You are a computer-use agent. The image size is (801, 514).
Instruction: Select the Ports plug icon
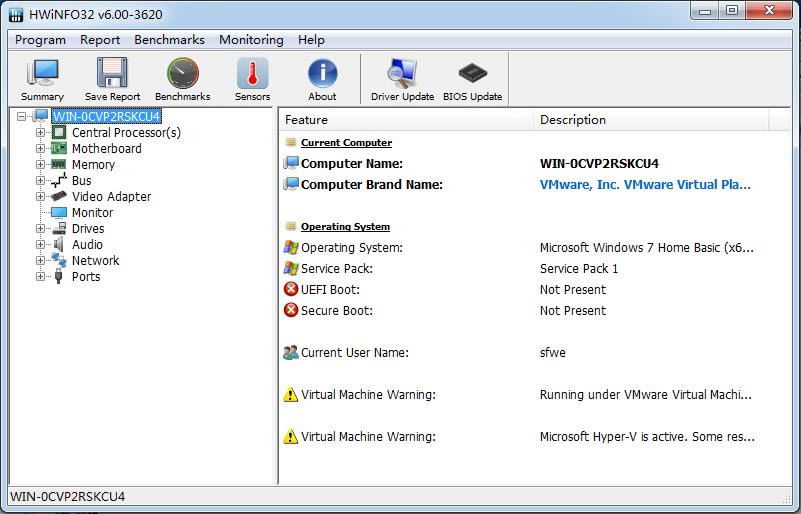(59, 276)
